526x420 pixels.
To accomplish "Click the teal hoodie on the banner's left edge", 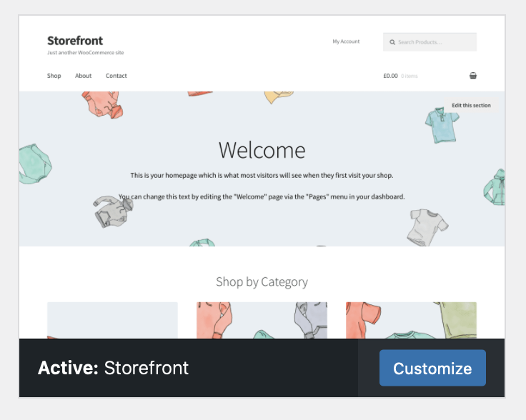I will [34, 164].
